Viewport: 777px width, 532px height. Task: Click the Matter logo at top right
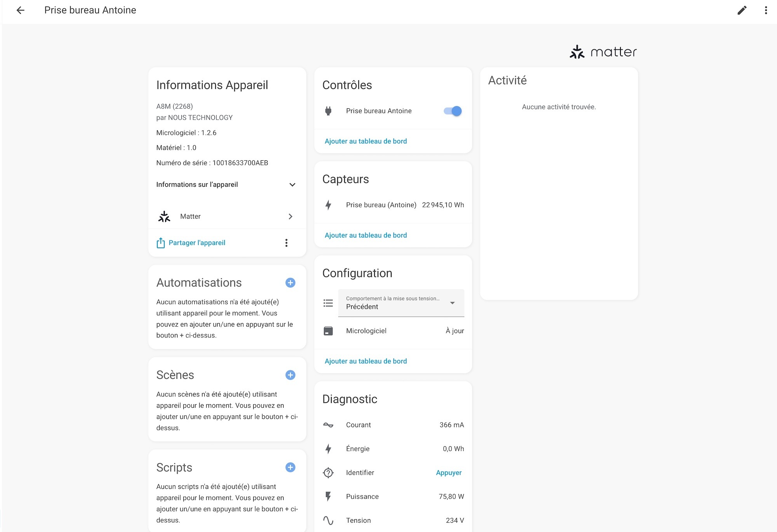pos(603,52)
